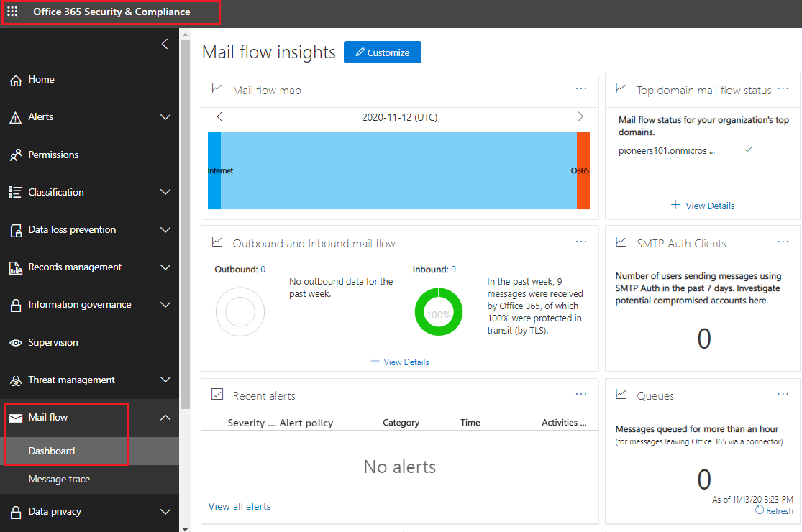Click the Category column header
Image resolution: width=802 pixels, height=532 pixels.
coord(401,423)
